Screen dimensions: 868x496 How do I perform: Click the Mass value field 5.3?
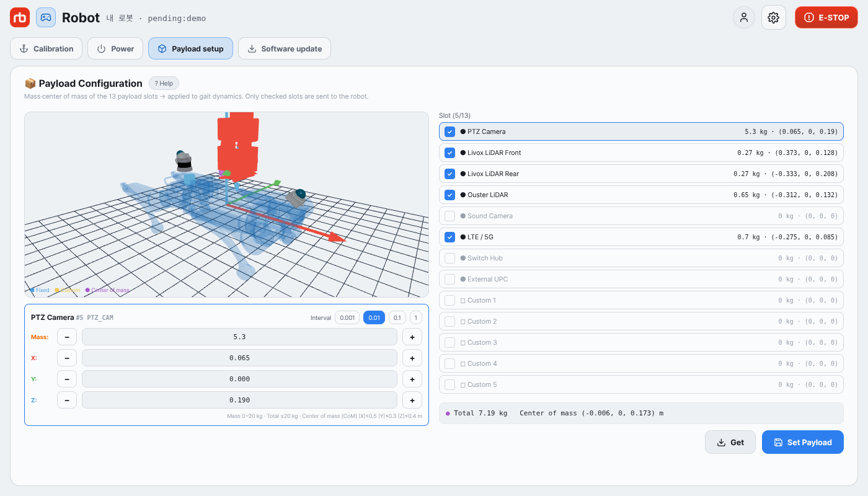tap(239, 337)
